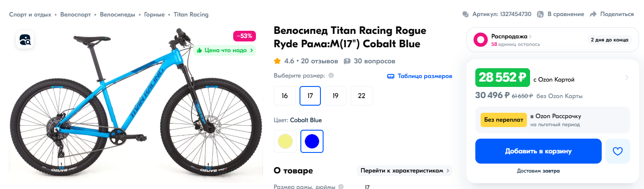Image resolution: width=644 pixels, height=189 pixels.
Task: Expand the Ozon Card price details chevron
Action: [x=627, y=78]
